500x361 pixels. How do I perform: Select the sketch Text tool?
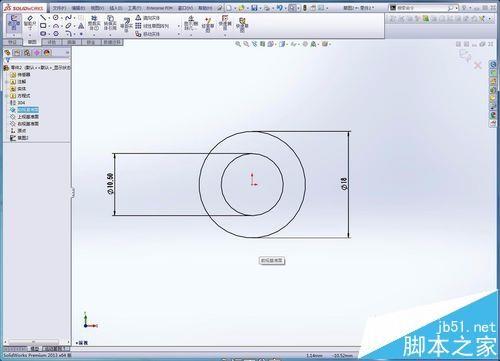coord(81,25)
